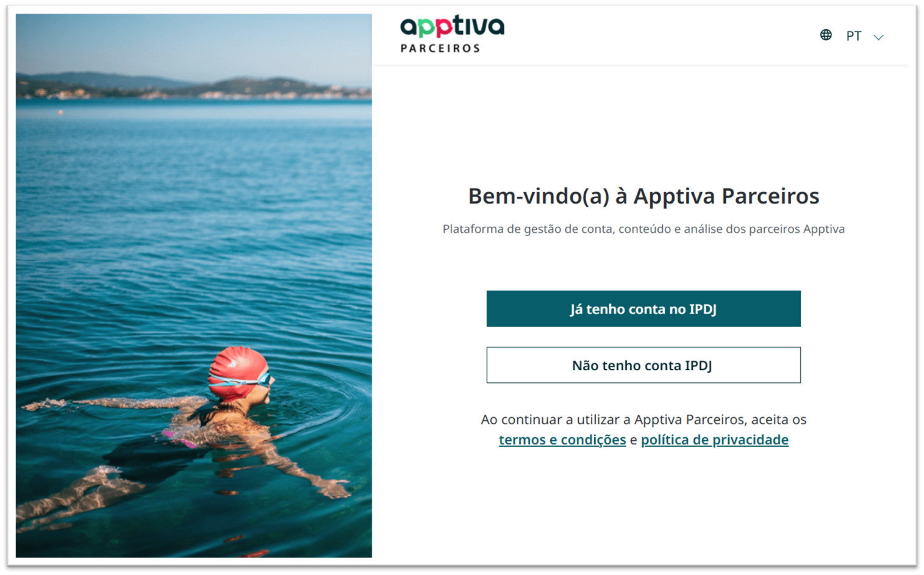This screenshot has height=575, width=924.
Task: Select the PT language label
Action: (x=853, y=36)
